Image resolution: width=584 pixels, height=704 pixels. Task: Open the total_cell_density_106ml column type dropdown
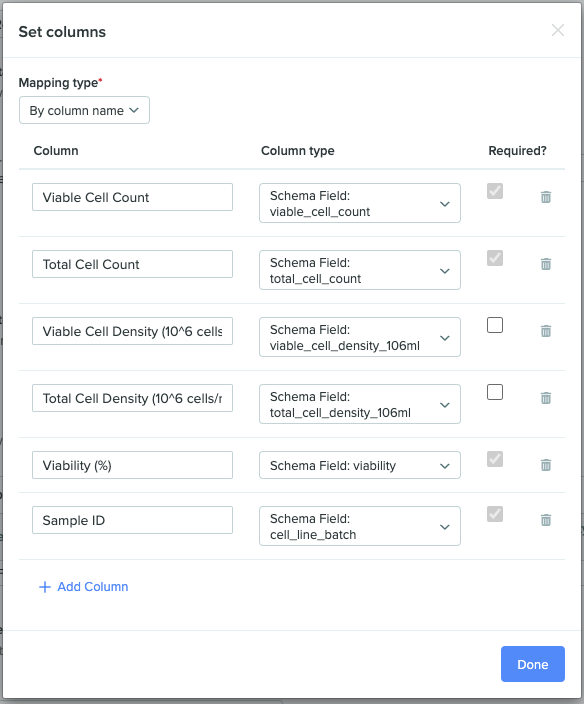(x=360, y=404)
